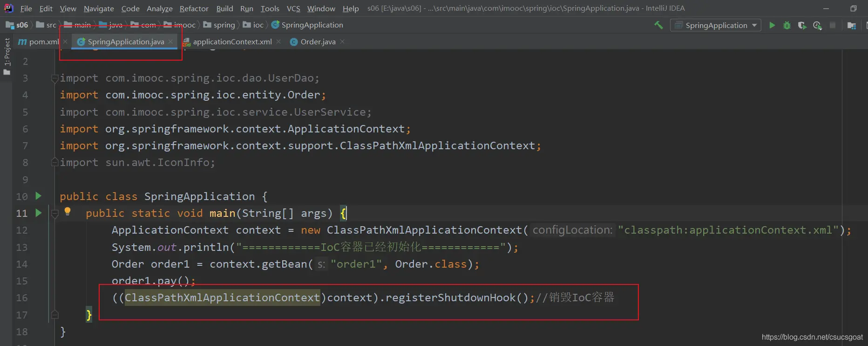Viewport: 868px width, 346px height.
Task: Open the VCS menu
Action: pyautogui.click(x=293, y=8)
